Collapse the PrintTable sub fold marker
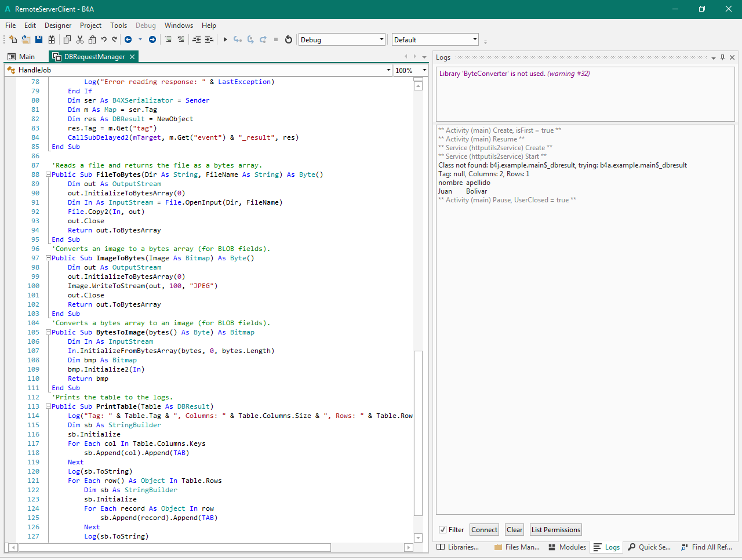Viewport: 742px width, 560px height. 49,406
